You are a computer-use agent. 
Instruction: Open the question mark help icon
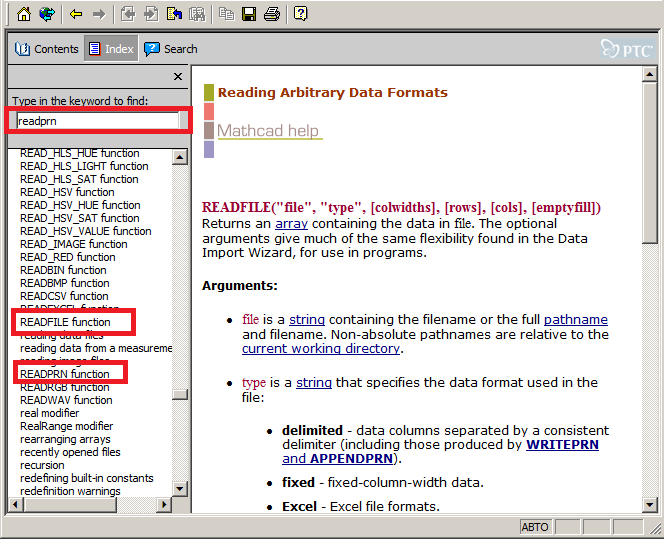pyautogui.click(x=301, y=14)
